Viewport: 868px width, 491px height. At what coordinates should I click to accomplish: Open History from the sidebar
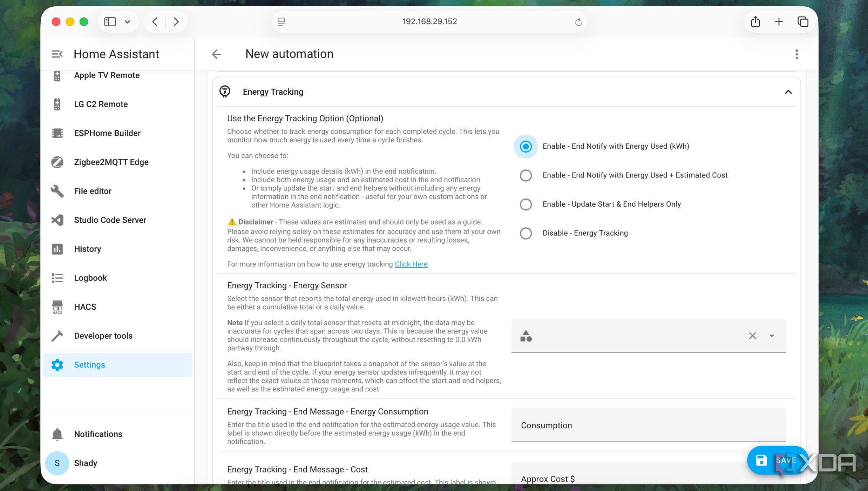point(118,249)
